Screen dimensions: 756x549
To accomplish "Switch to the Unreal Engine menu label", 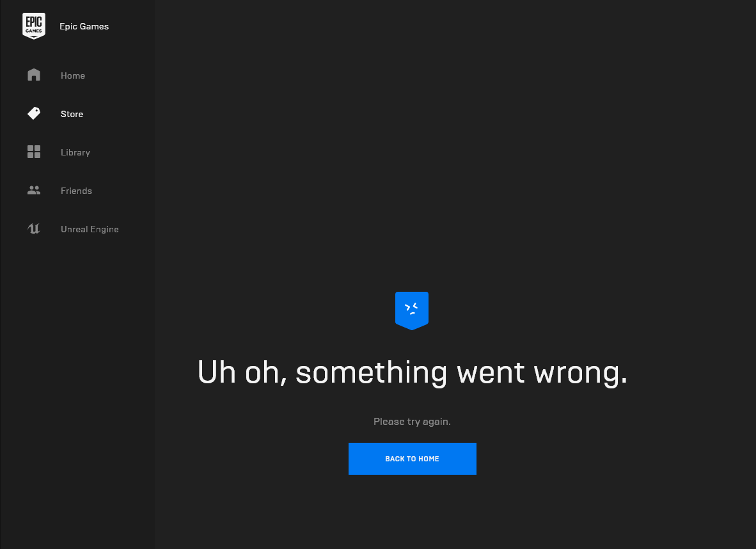I will pyautogui.click(x=90, y=229).
